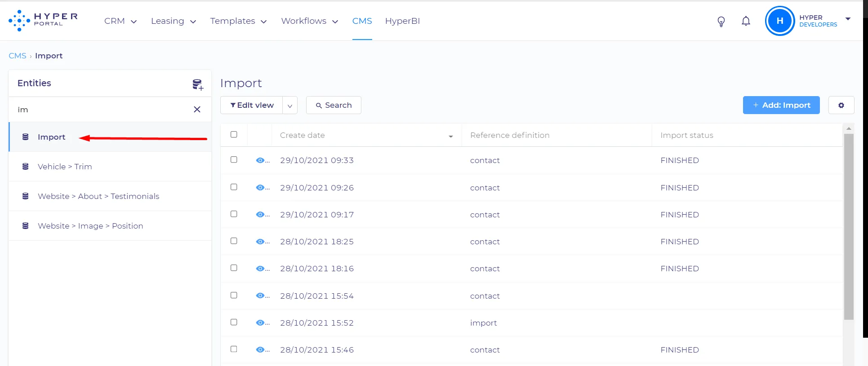The image size is (868, 366).
Task: Expand the Workflows menu
Action: (309, 21)
